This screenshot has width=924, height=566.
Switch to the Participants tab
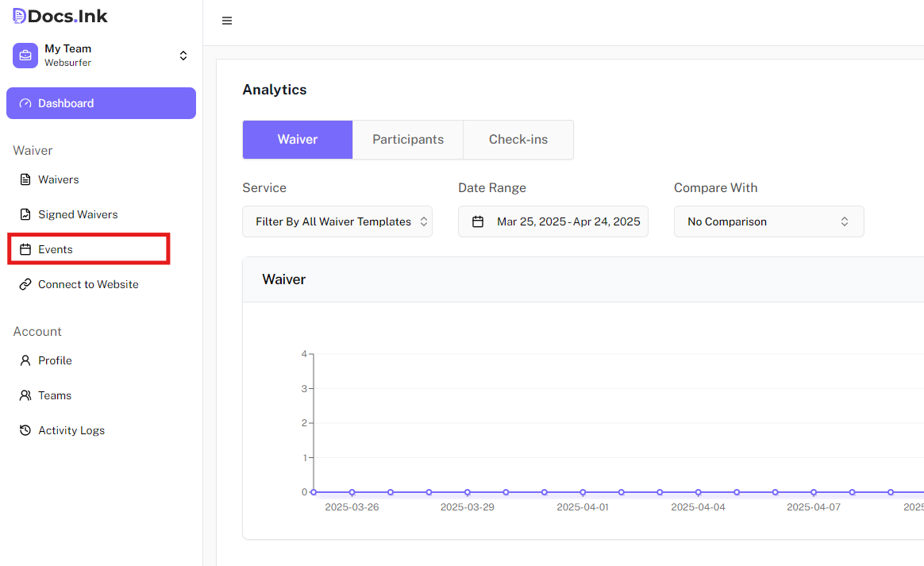(408, 140)
